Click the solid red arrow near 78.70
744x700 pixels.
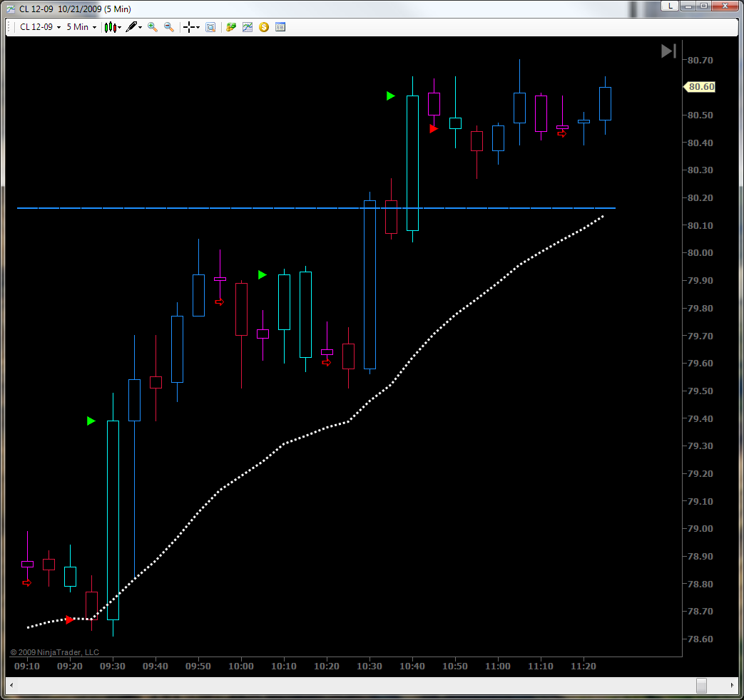[70, 619]
